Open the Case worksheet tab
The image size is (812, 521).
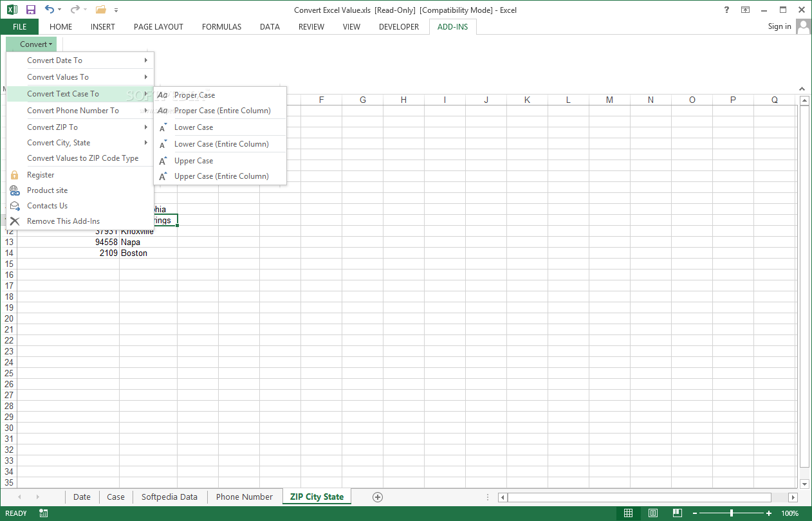tap(116, 497)
